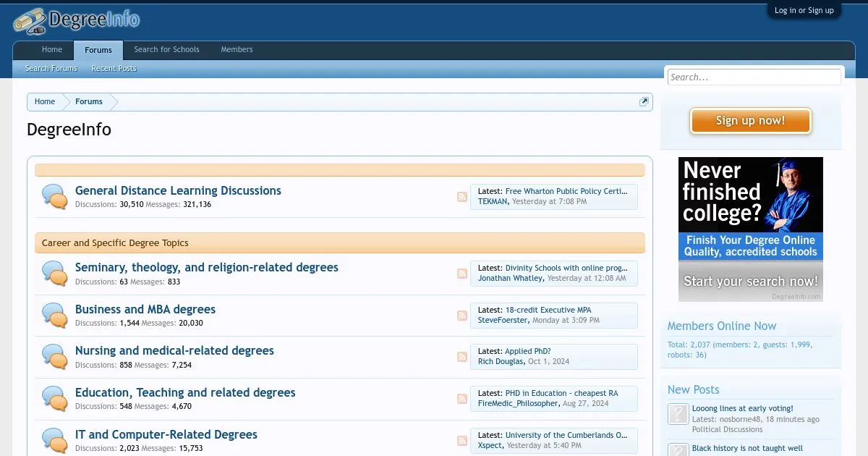Viewport: 868px width, 456px height.
Task: Switch to the Home tab
Action: 52,50
